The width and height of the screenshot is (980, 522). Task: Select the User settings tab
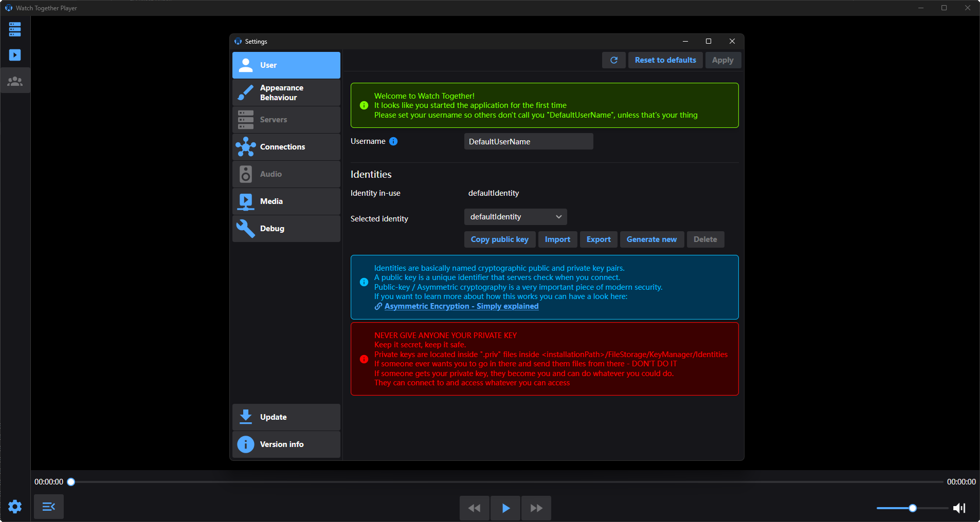(286, 65)
